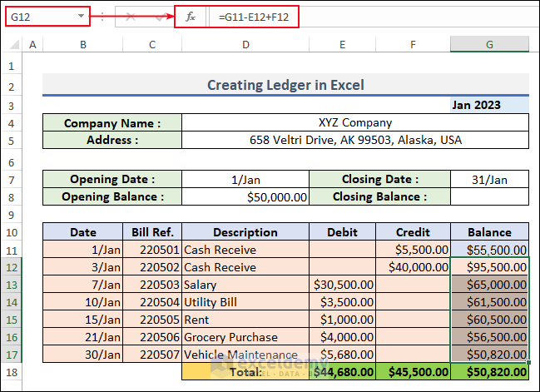Click the debit '$4,000.00' cell
Screen dimensions: 540x392
342,337
